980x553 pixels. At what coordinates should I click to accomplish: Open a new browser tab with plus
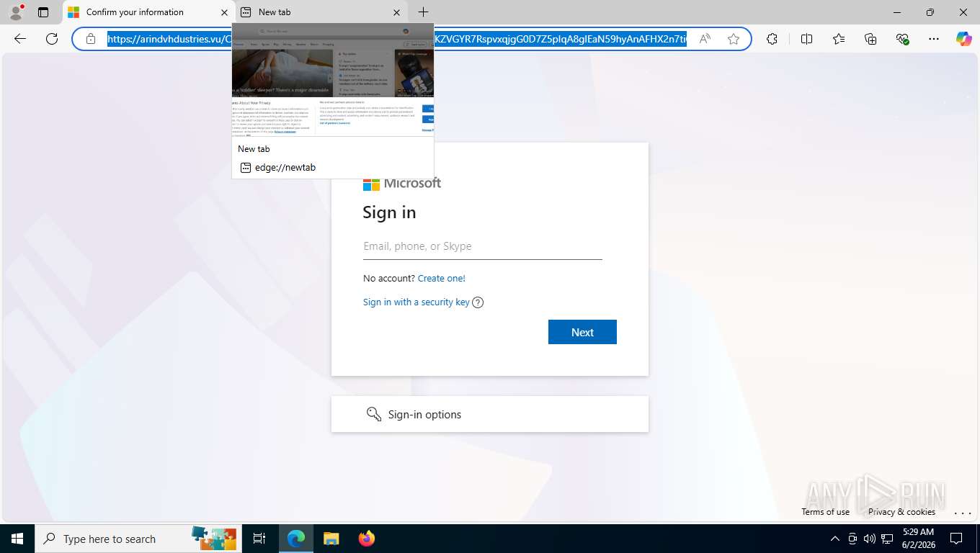[424, 12]
